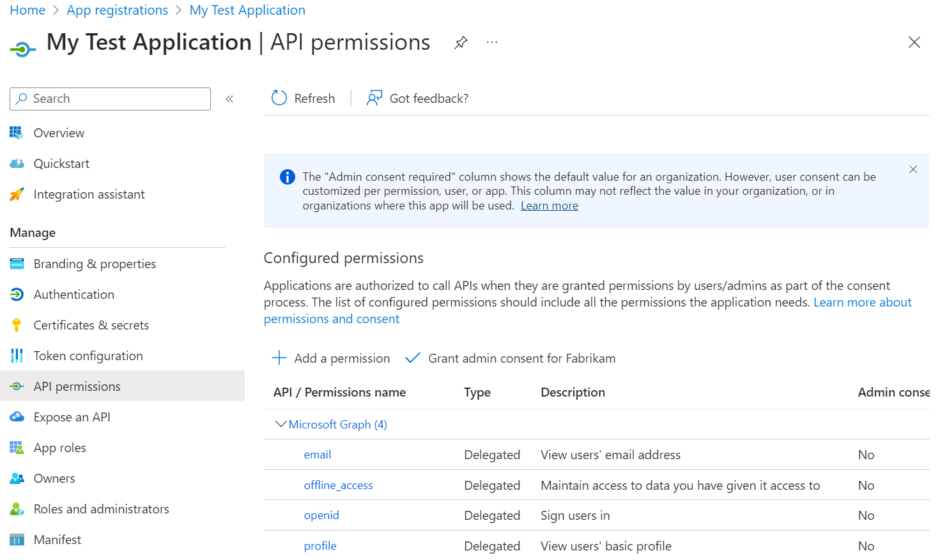Click the Integration assistant rocket icon

pos(17,194)
